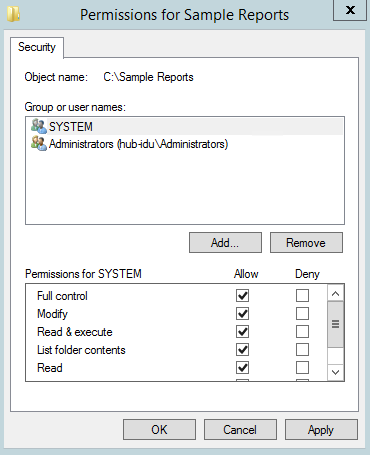Check Deny for Full control
Image resolution: width=370 pixels, height=455 pixels.
click(302, 295)
